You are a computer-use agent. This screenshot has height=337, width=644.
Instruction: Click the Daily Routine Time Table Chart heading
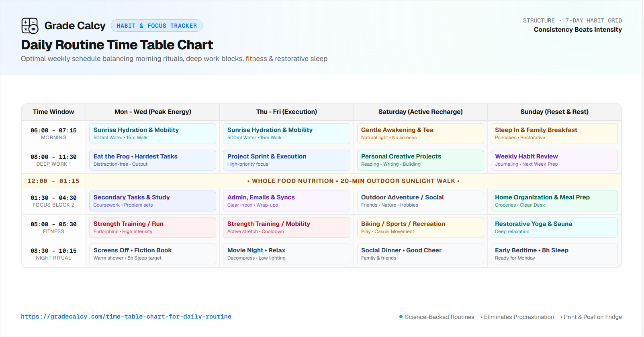coord(117,45)
